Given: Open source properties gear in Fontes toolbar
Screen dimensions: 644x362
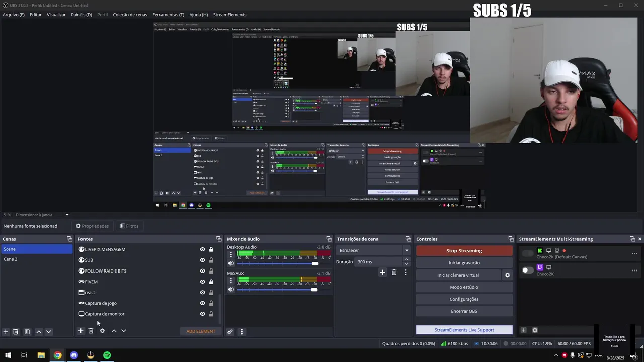Looking at the screenshot, I should coord(102,331).
